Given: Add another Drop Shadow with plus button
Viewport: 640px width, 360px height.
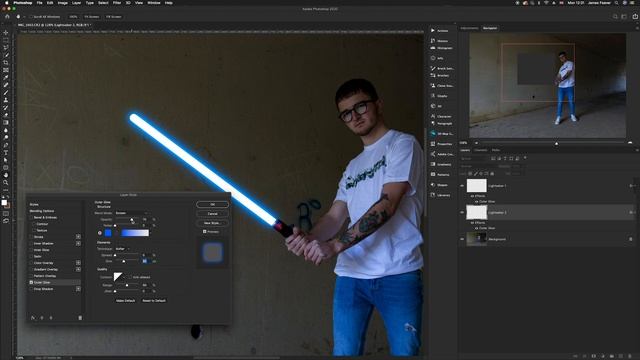Looking at the screenshot, I should pos(78,289).
